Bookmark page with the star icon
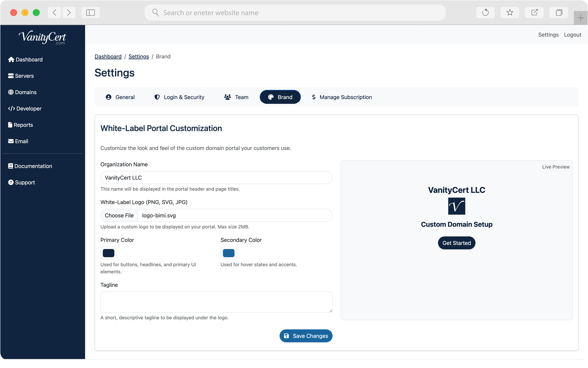 click(x=510, y=12)
